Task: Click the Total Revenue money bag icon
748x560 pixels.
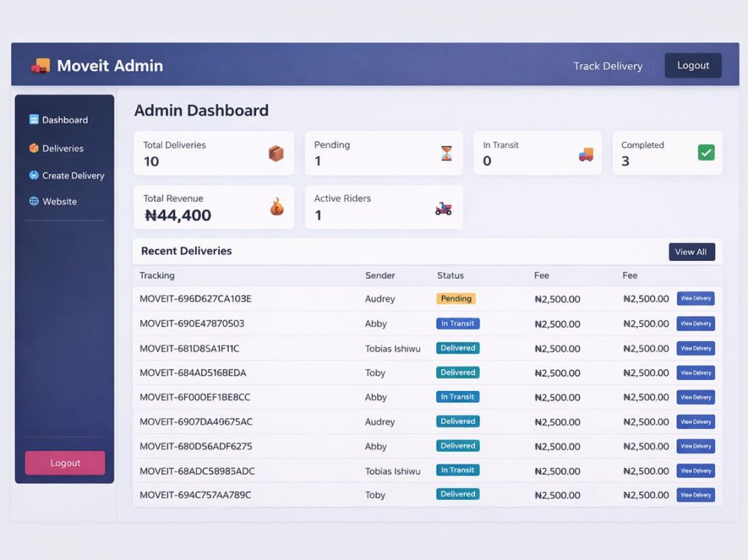Action: point(278,207)
